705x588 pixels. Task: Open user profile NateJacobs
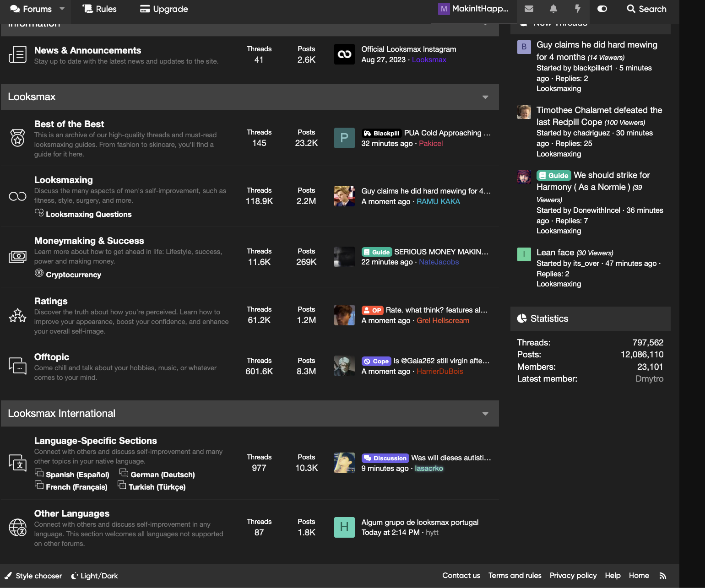pos(439,262)
